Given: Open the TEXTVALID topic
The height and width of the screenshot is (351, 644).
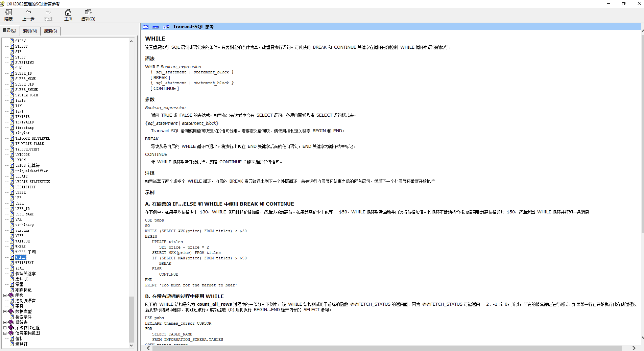Looking at the screenshot, I should tap(24, 122).
